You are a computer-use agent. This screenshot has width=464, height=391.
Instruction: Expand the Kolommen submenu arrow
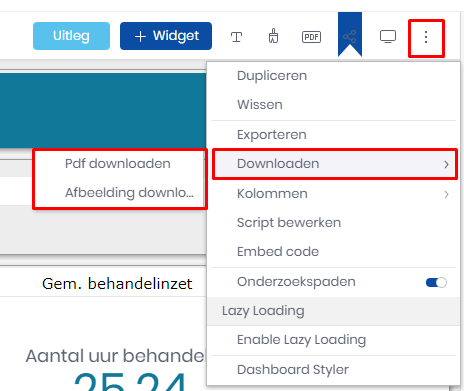pyautogui.click(x=446, y=194)
